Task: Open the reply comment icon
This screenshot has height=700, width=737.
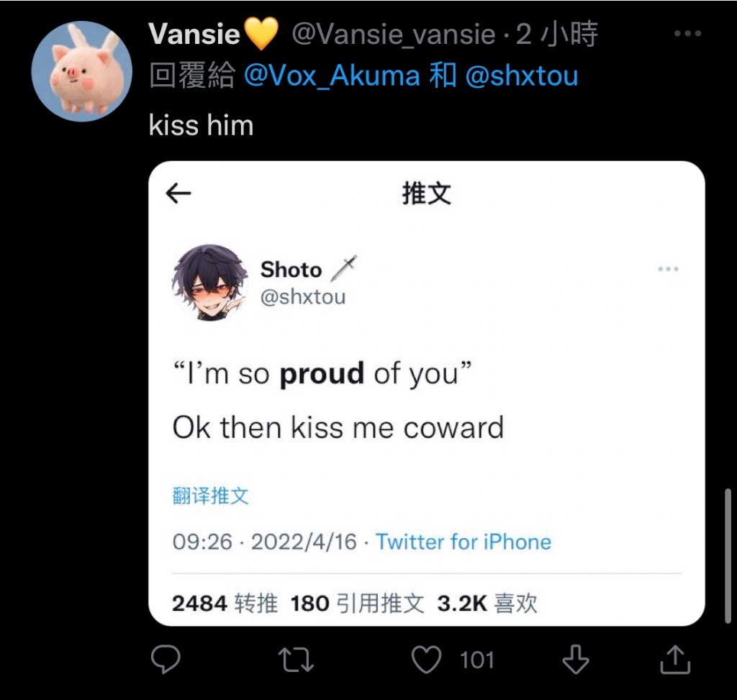Action: [x=166, y=660]
